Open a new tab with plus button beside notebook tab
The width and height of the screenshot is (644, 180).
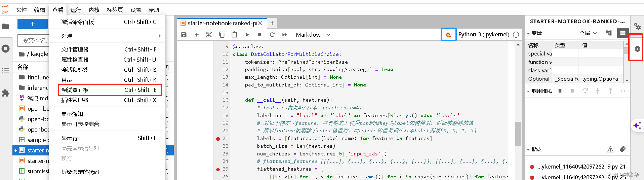coord(272,23)
